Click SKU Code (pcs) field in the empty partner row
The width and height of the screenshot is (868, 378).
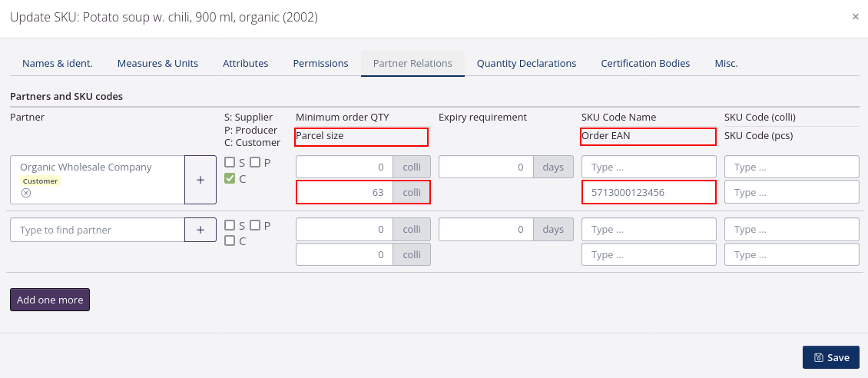pos(792,254)
